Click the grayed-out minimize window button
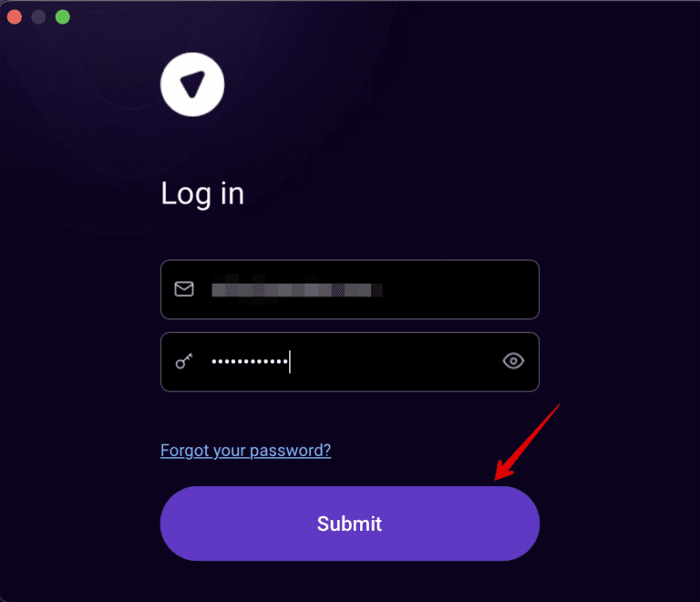 pyautogui.click(x=38, y=16)
